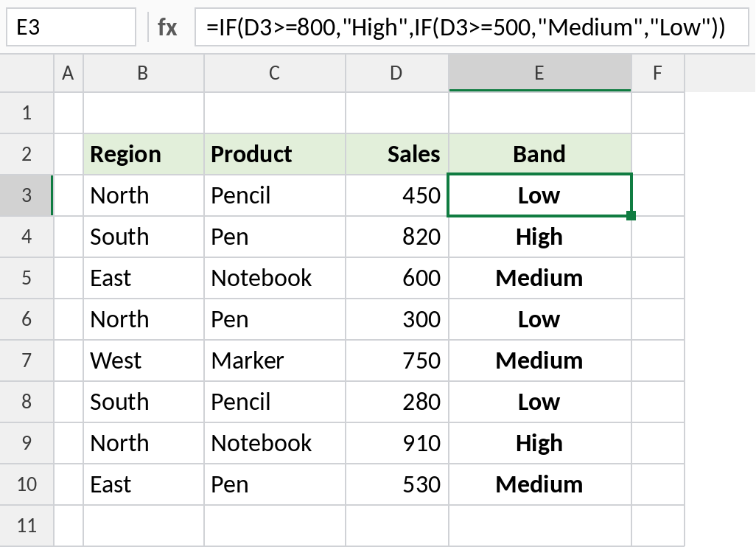Click the fill handle of cell E3
This screenshot has width=756, height=547.
631,215
